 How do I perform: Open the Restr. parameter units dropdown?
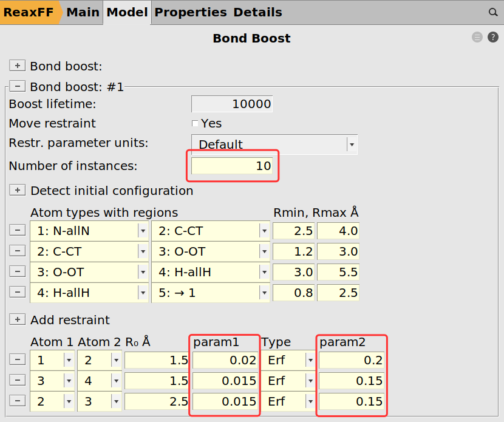pyautogui.click(x=274, y=145)
